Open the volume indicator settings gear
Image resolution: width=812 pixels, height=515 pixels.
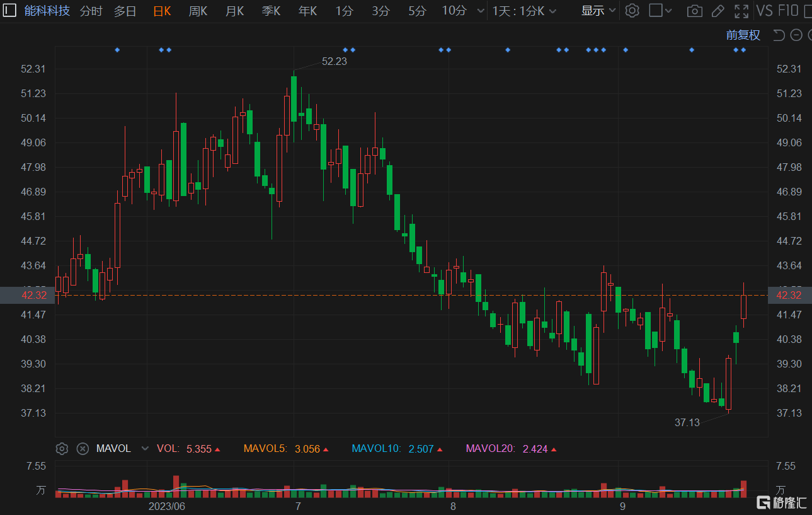tap(62, 449)
